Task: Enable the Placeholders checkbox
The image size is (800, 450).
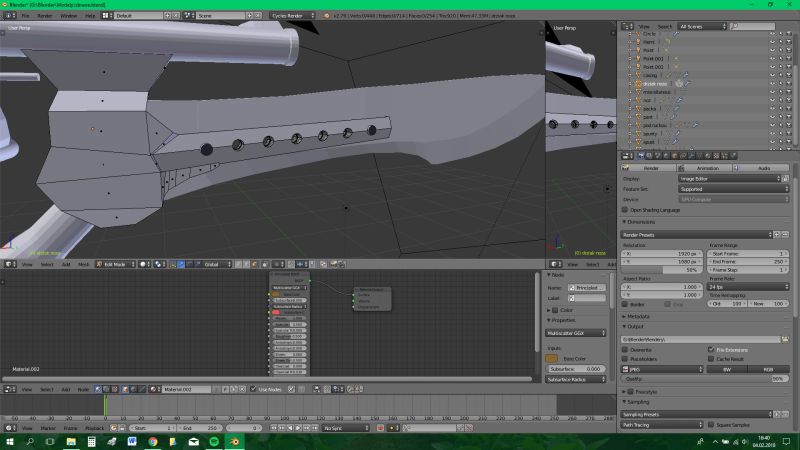Action: (625, 359)
